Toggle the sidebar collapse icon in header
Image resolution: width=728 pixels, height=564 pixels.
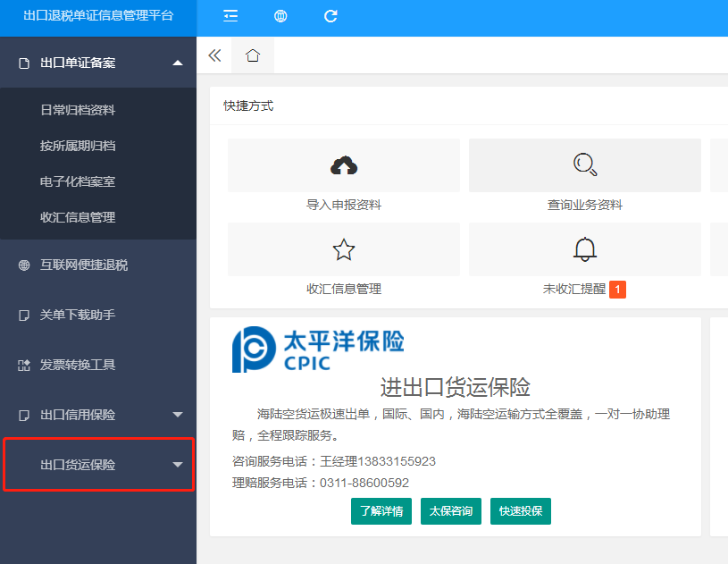tap(230, 16)
